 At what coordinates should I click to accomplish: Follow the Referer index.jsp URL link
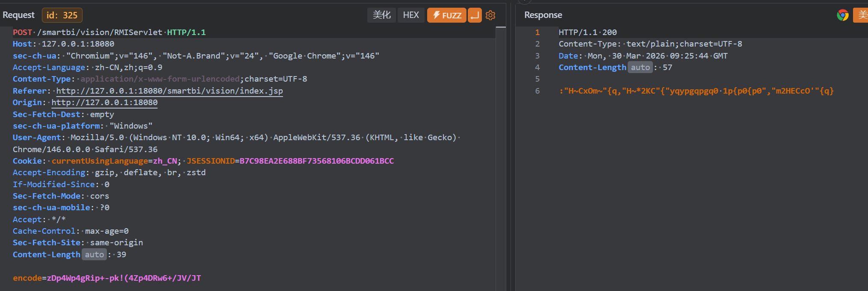169,91
